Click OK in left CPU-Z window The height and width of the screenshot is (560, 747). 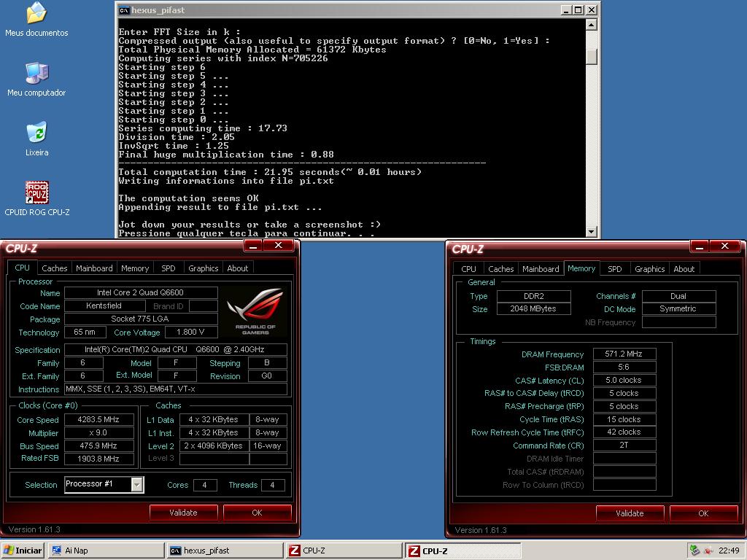click(x=258, y=513)
